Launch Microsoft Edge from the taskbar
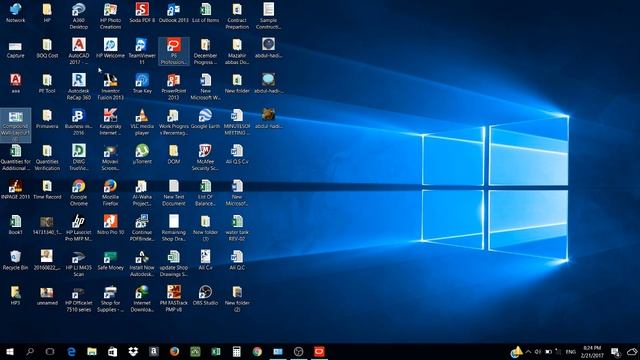The width and height of the screenshot is (640, 360). 71,351
